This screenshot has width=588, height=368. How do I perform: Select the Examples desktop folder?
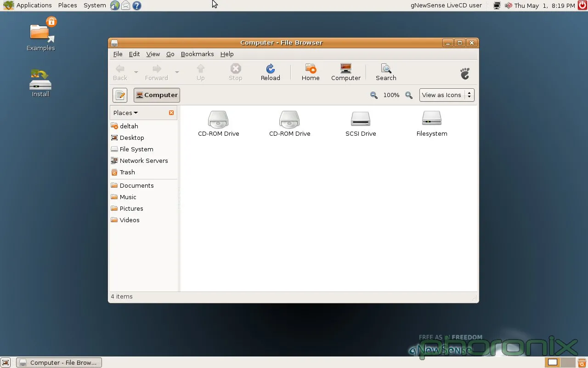click(x=41, y=34)
